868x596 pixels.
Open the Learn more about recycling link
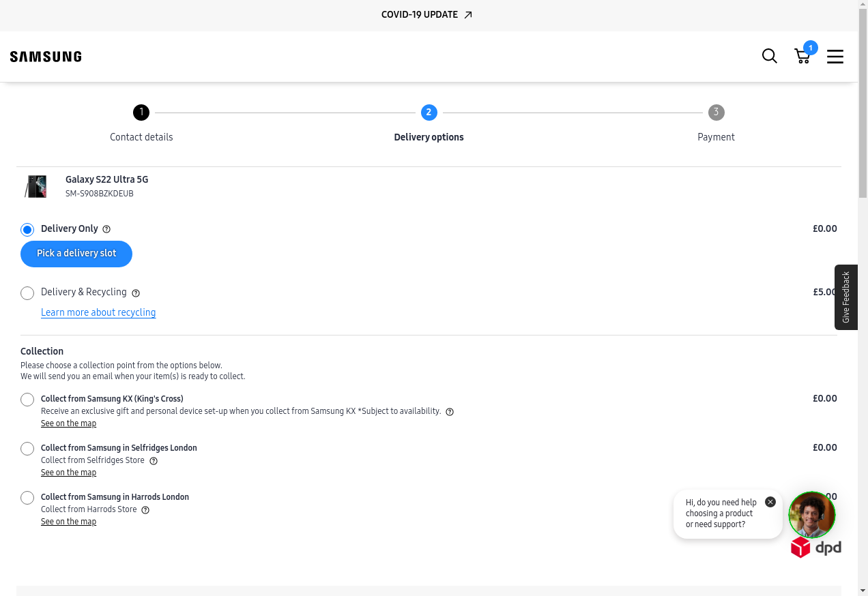pyautogui.click(x=98, y=312)
